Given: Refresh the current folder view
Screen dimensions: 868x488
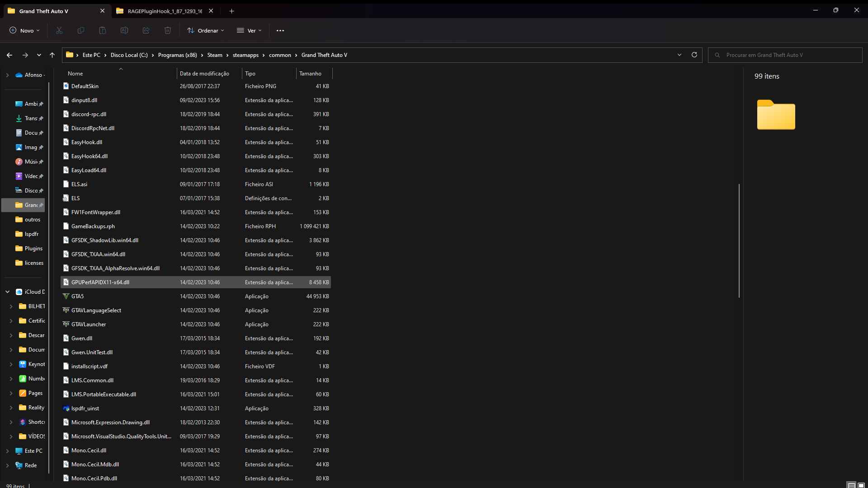Looking at the screenshot, I should 694,55.
